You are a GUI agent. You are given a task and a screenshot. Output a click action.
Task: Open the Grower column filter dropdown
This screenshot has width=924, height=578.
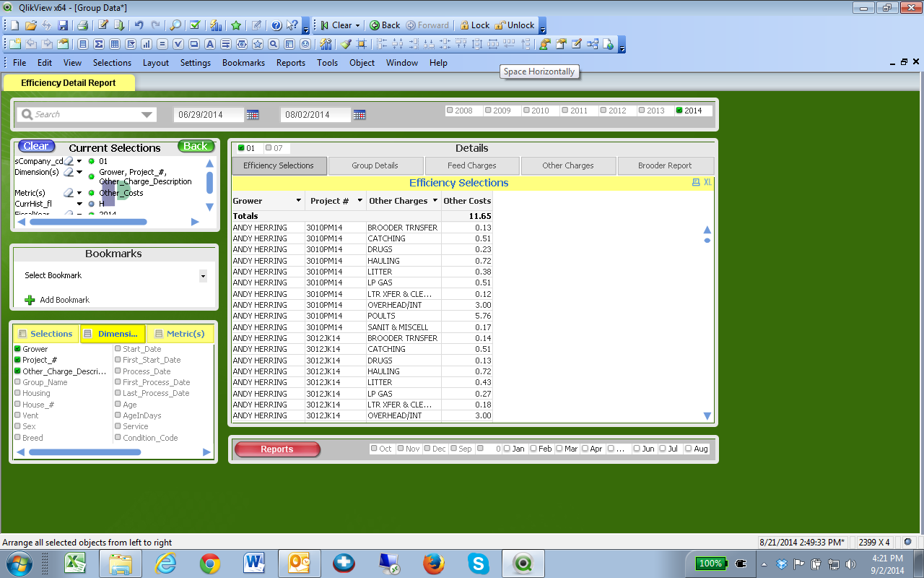(x=298, y=201)
